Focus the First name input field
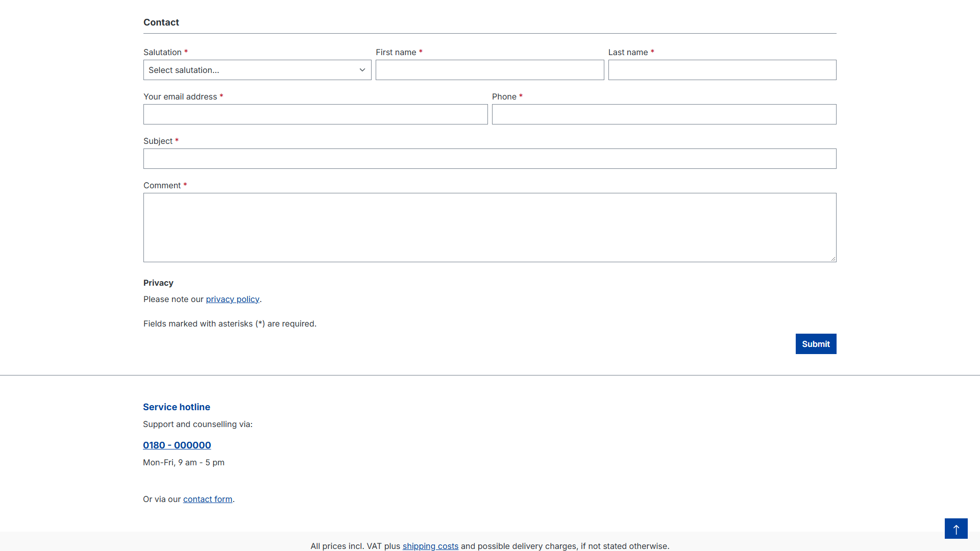The image size is (980, 551). (489, 70)
